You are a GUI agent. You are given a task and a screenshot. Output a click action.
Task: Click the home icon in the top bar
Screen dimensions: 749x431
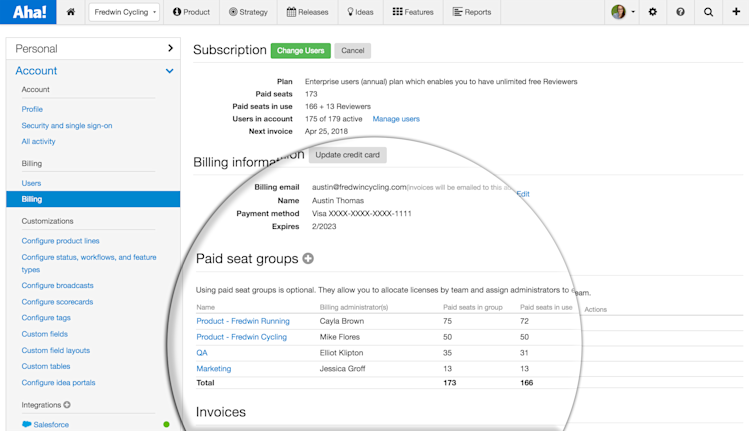tap(70, 12)
